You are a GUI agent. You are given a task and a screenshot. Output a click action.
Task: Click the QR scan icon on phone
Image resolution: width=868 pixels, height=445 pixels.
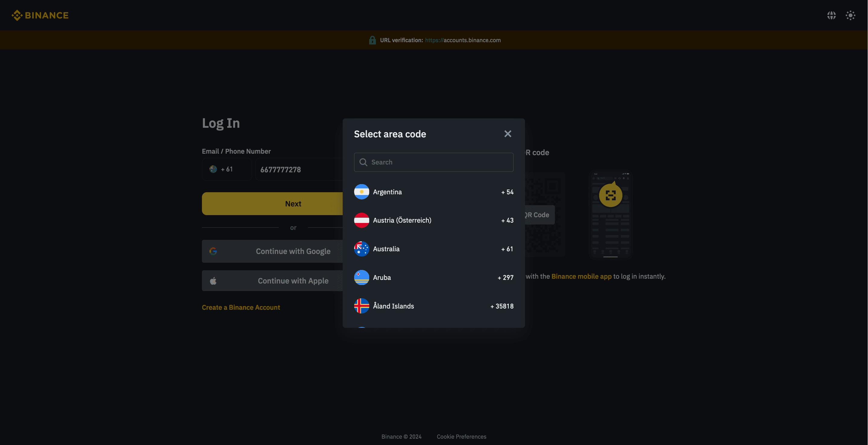[610, 195]
